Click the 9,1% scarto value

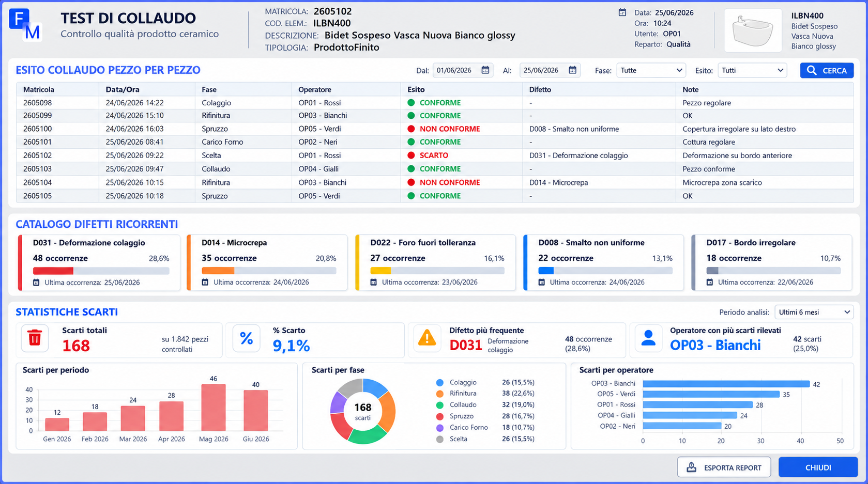pyautogui.click(x=291, y=346)
